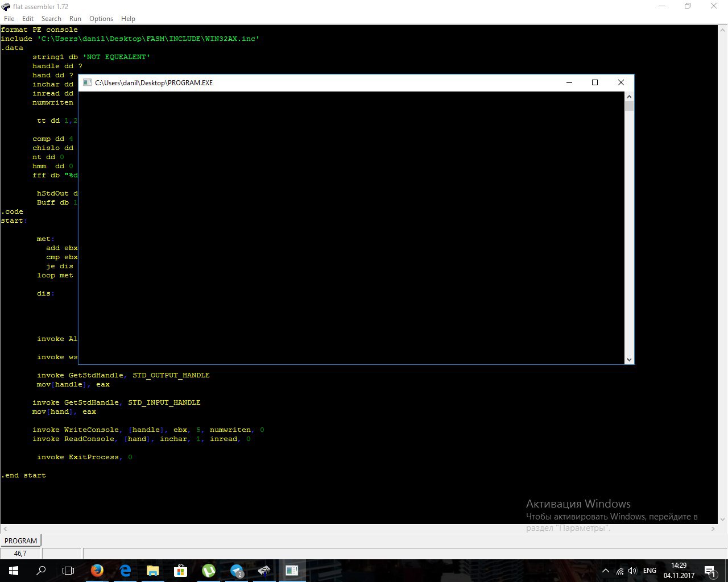Viewport: 728px width, 582px height.
Task: Launch Microsoft Edge from the taskbar
Action: 125,571
